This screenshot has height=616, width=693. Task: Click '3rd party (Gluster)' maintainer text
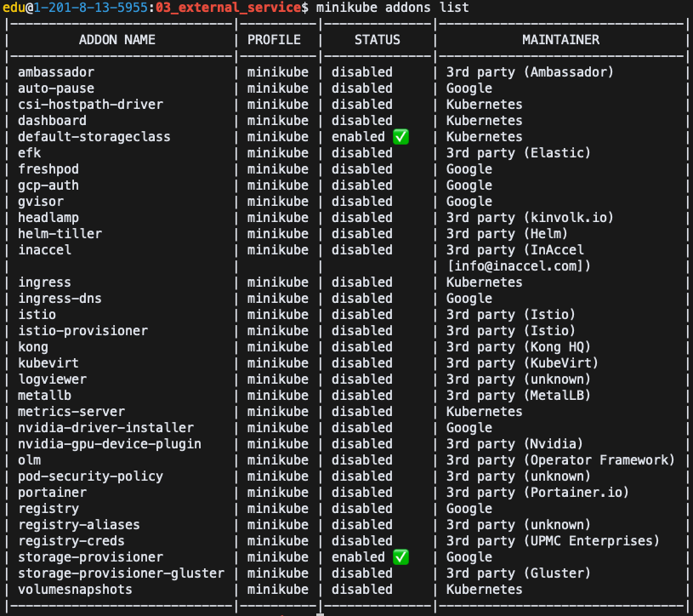519,573
